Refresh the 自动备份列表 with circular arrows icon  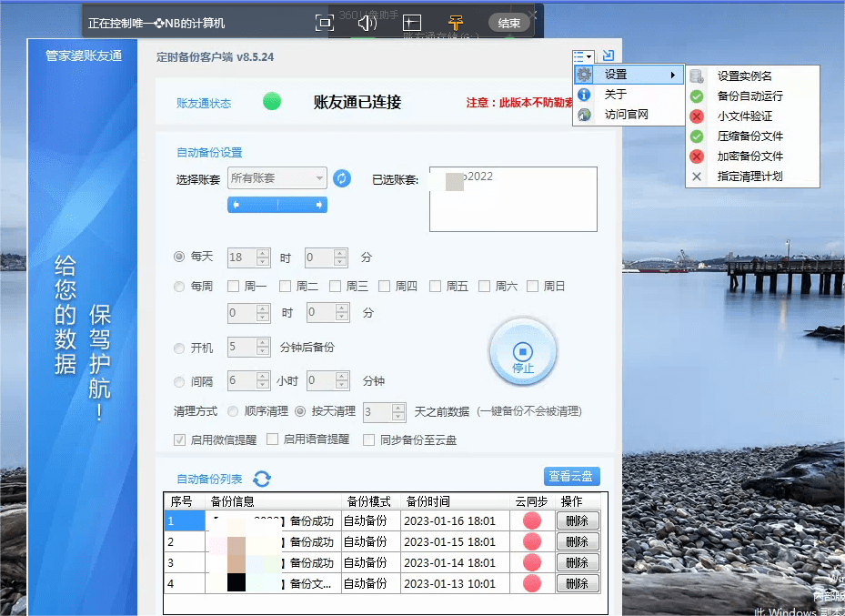[262, 479]
